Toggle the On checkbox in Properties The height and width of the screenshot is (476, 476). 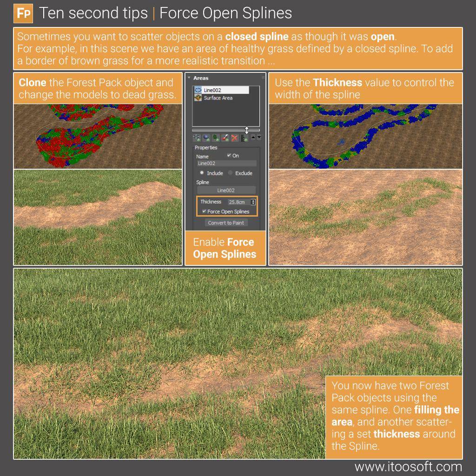tap(228, 156)
